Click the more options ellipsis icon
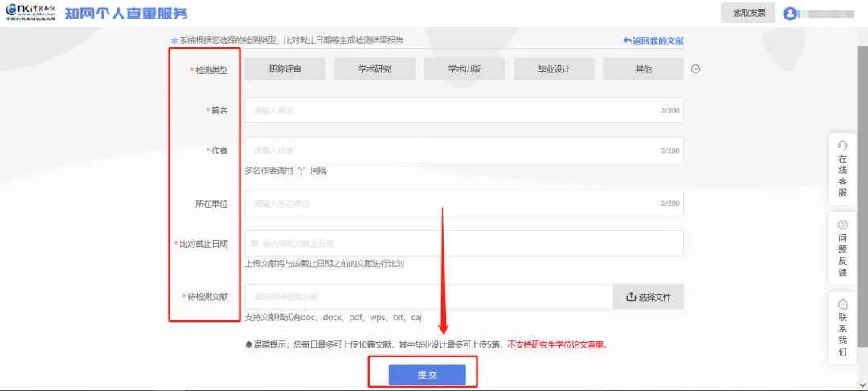This screenshot has height=391, width=868. [x=696, y=69]
